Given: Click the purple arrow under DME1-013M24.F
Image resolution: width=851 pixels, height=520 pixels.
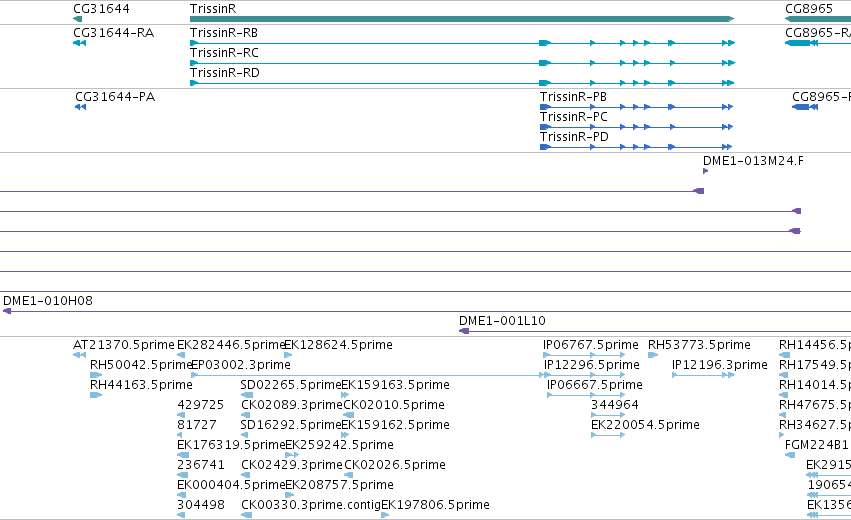Looking at the screenshot, I should point(705,171).
